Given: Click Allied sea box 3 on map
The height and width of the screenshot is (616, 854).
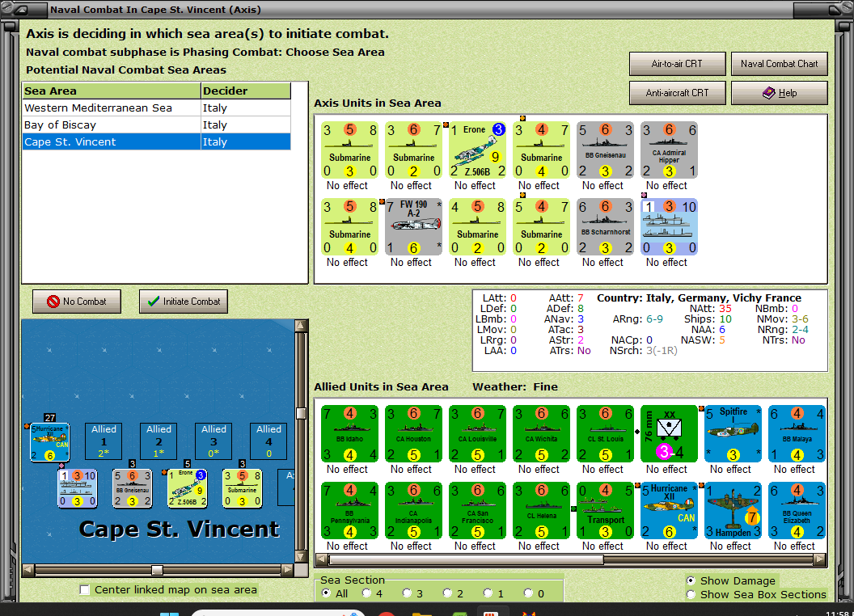Looking at the screenshot, I should (214, 441).
